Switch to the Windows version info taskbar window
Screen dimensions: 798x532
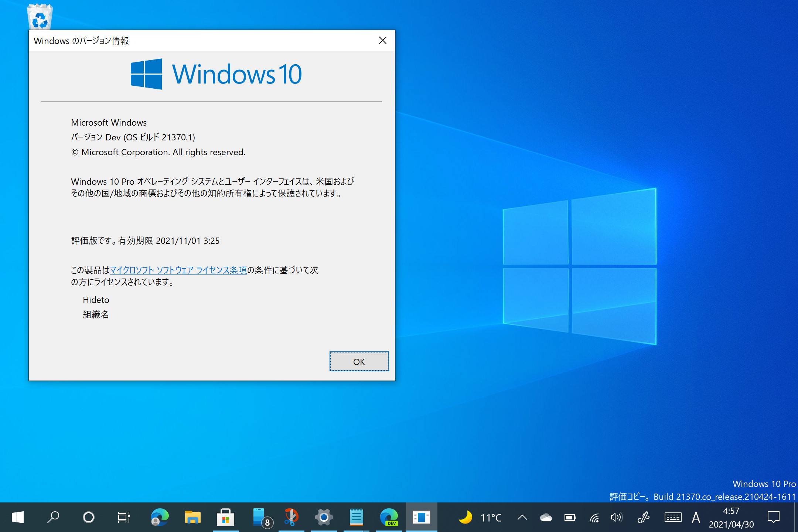[422, 517]
